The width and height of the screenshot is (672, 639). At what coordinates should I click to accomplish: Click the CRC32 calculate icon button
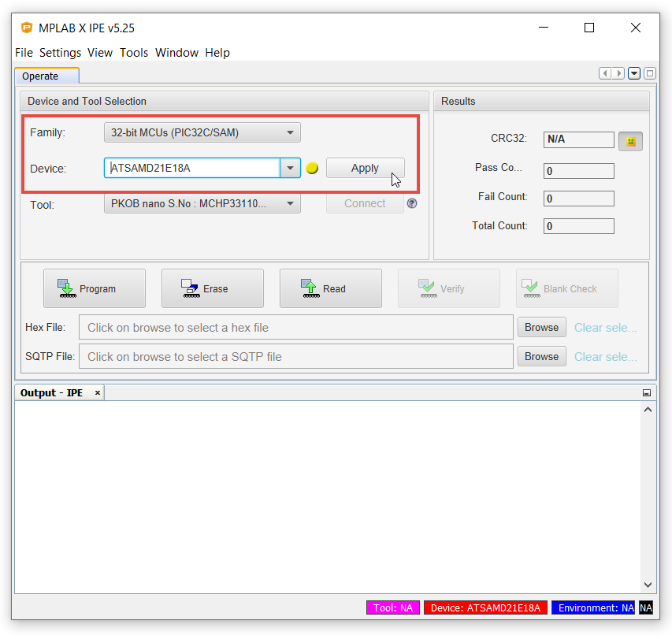point(630,141)
